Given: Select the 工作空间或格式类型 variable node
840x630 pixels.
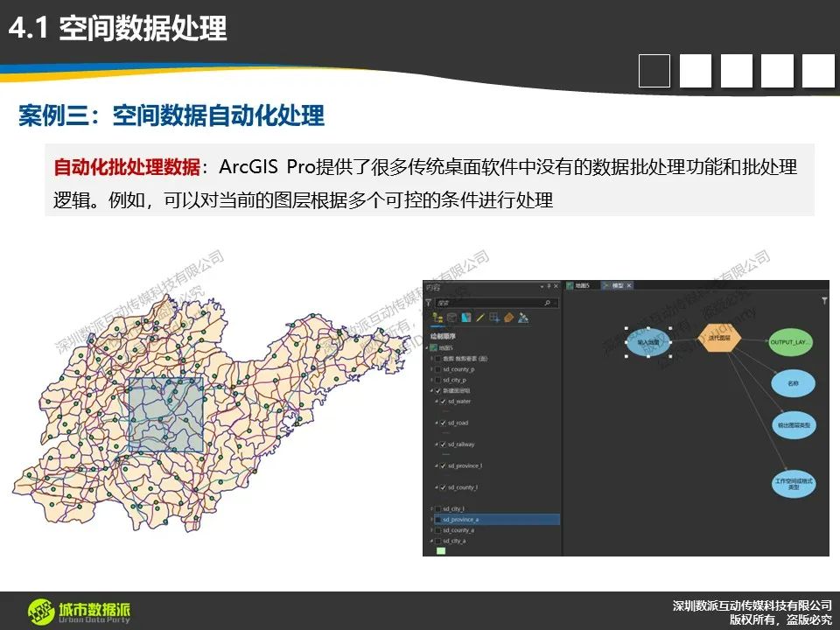Looking at the screenshot, I should click(x=794, y=484).
